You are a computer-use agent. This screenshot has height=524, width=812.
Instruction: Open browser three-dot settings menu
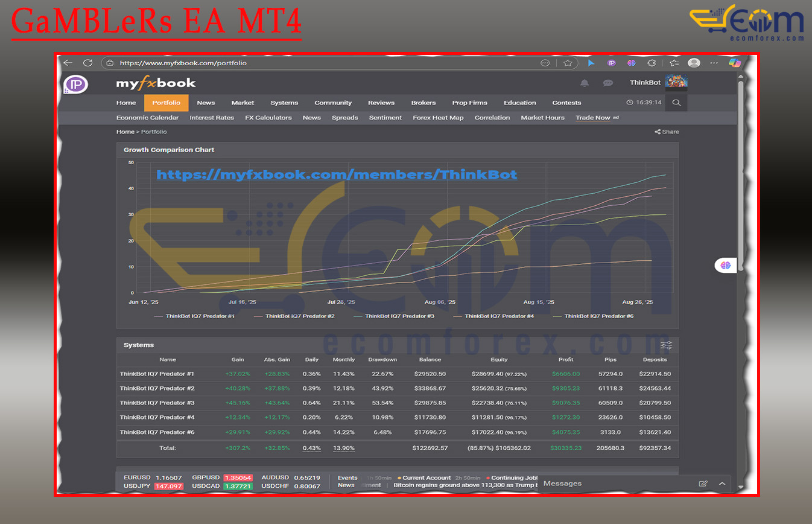(714, 63)
